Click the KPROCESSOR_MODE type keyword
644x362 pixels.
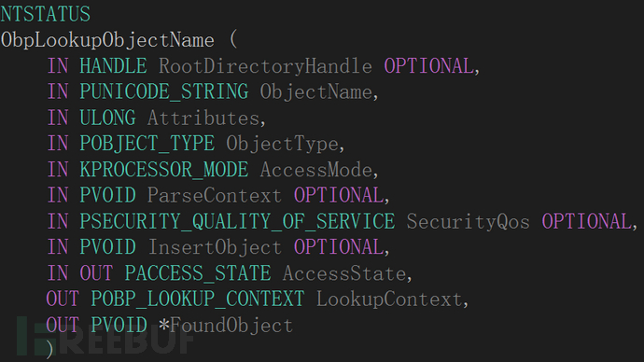coord(164,170)
